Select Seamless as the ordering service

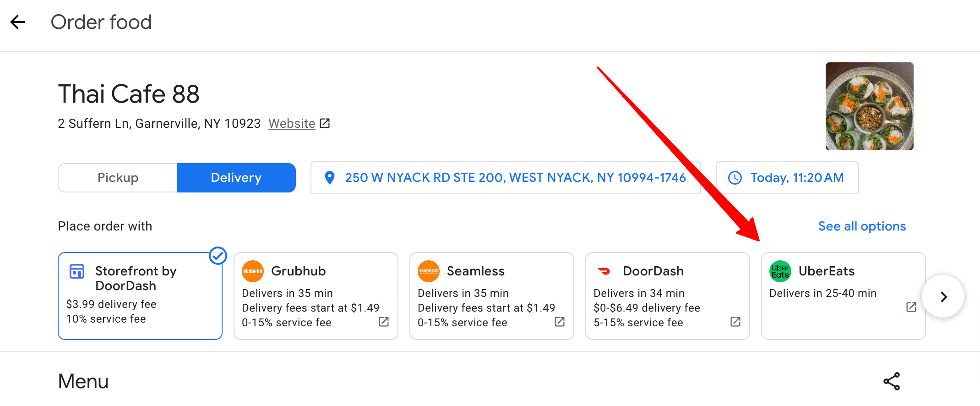[491, 296]
